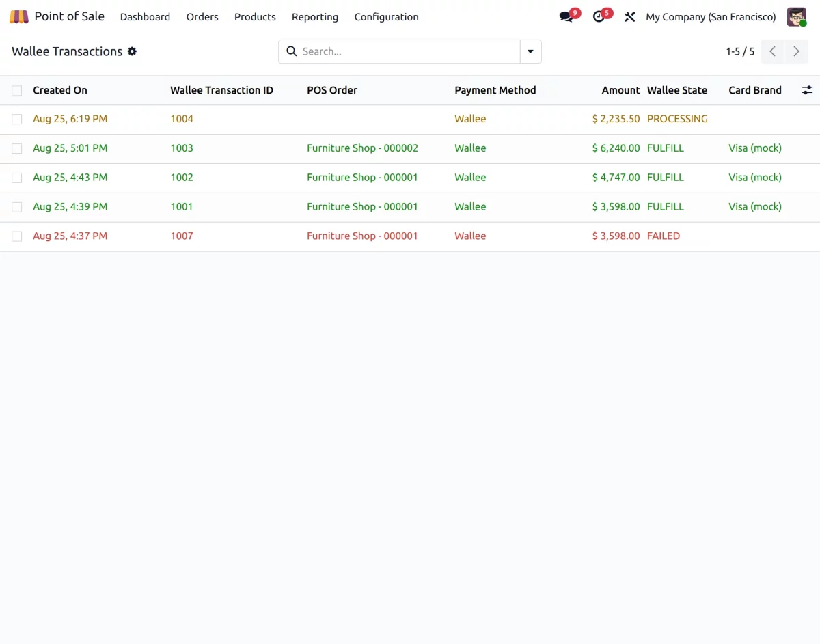Sort by the Amount column header
Image resolution: width=820 pixels, height=644 pixels.
620,90
